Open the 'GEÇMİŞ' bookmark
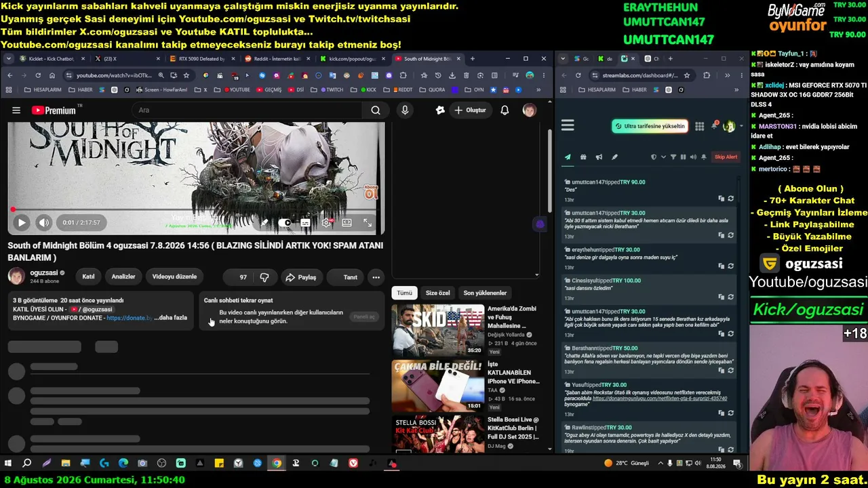Image resolution: width=868 pixels, height=488 pixels. pyautogui.click(x=269, y=89)
